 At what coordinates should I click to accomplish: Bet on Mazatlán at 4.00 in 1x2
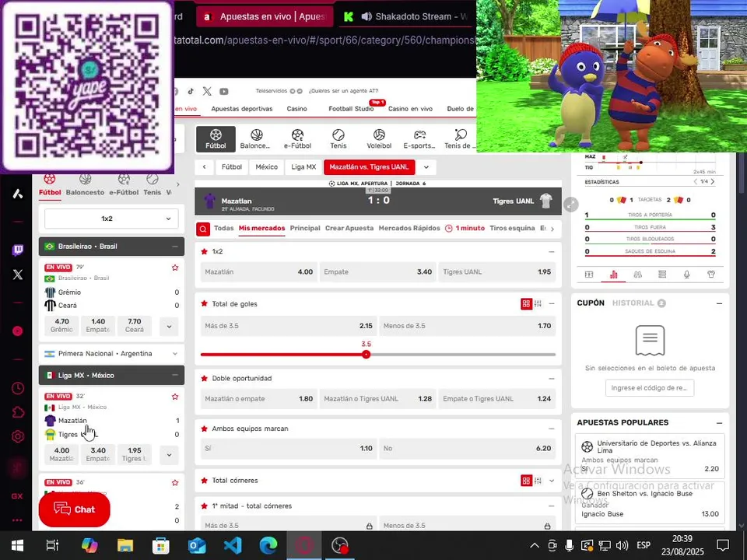coord(258,272)
